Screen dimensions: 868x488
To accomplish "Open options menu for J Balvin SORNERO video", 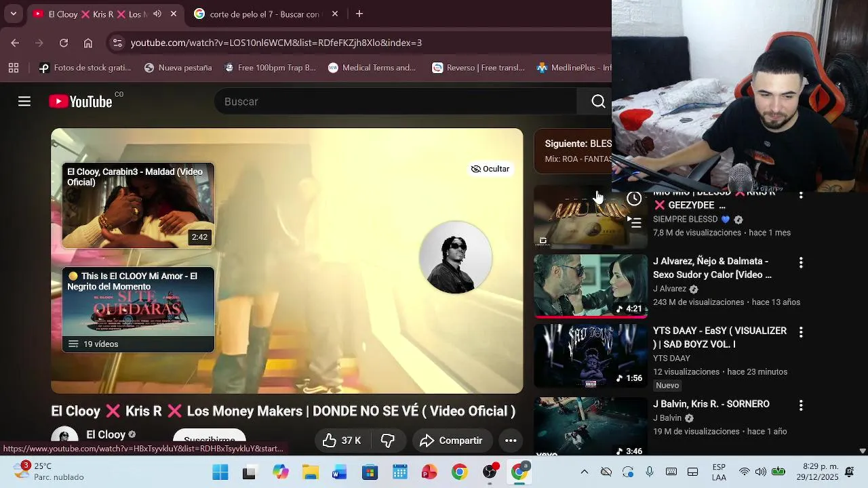I will point(801,405).
